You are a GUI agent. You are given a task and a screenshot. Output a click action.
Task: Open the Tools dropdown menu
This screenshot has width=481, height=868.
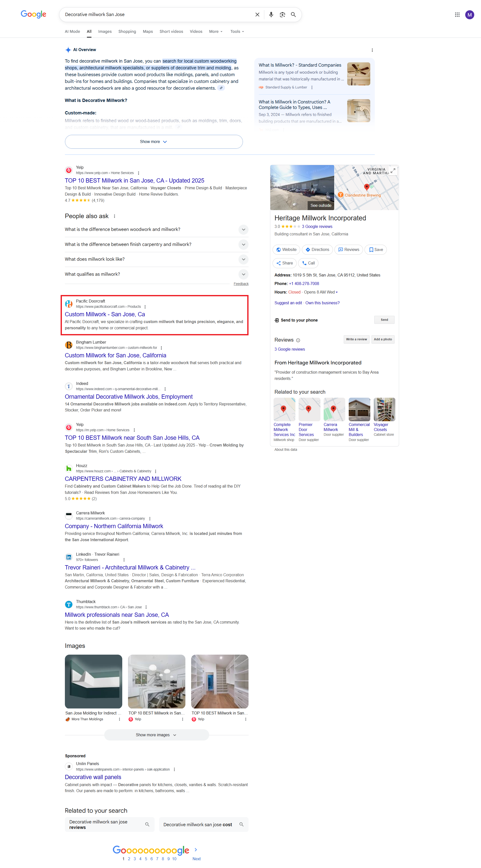click(237, 31)
